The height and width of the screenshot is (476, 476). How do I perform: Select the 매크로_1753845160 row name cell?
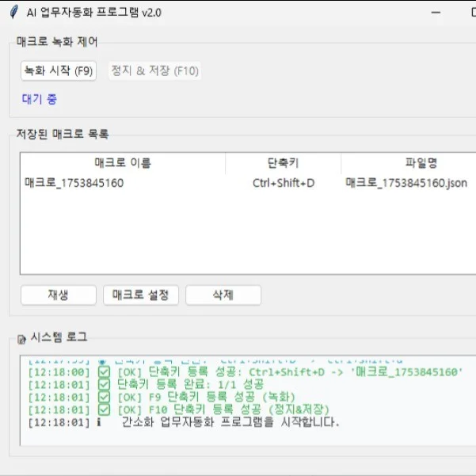(x=74, y=183)
